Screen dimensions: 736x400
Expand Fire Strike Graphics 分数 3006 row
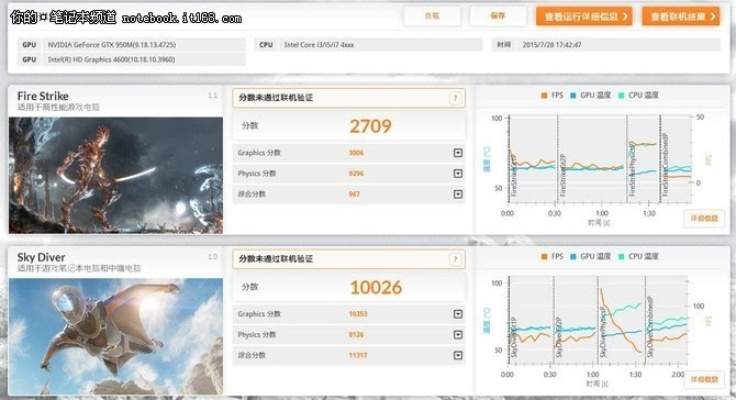point(458,153)
